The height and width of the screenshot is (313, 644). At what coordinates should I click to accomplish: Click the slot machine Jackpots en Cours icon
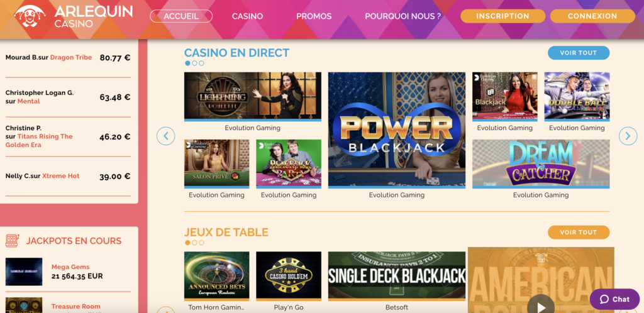pyautogui.click(x=13, y=241)
